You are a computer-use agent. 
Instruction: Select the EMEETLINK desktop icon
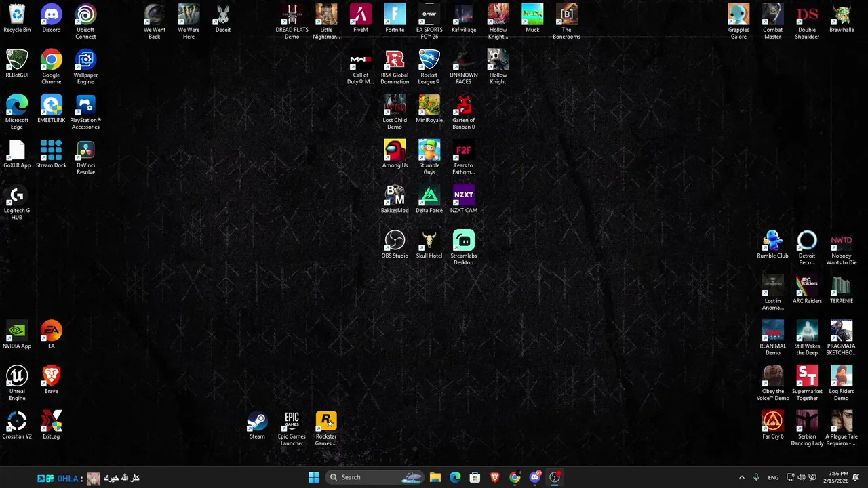click(52, 109)
